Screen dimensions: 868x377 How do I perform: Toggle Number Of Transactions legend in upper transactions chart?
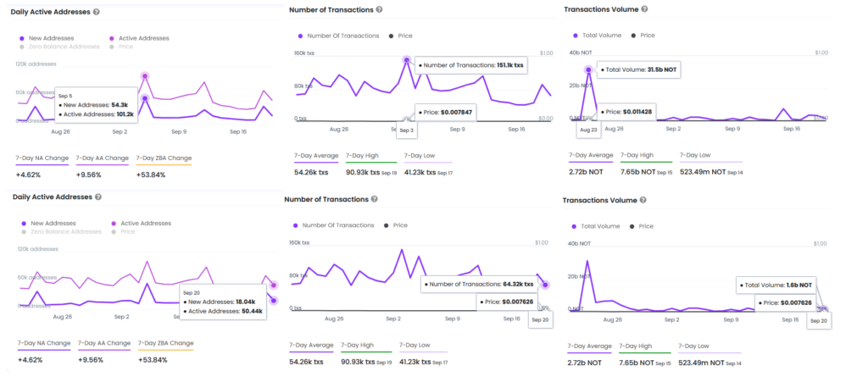pyautogui.click(x=338, y=36)
